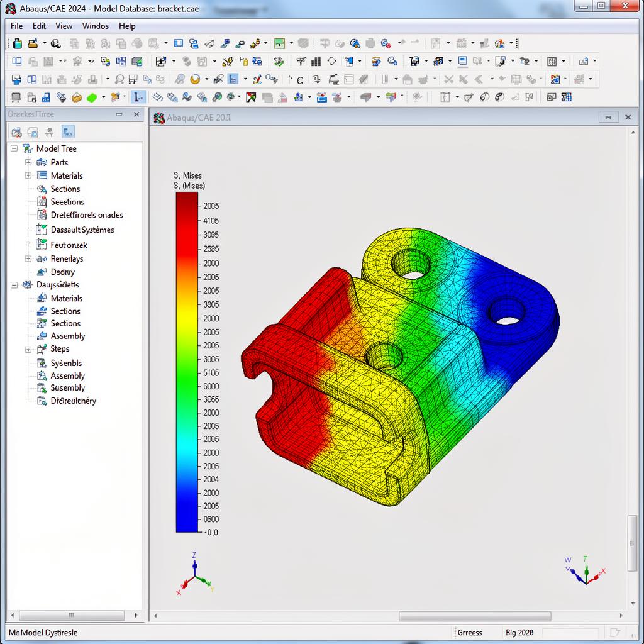The image size is (644, 644).
Task: Select the Dassault Systèmes tree item
Action: (x=82, y=230)
